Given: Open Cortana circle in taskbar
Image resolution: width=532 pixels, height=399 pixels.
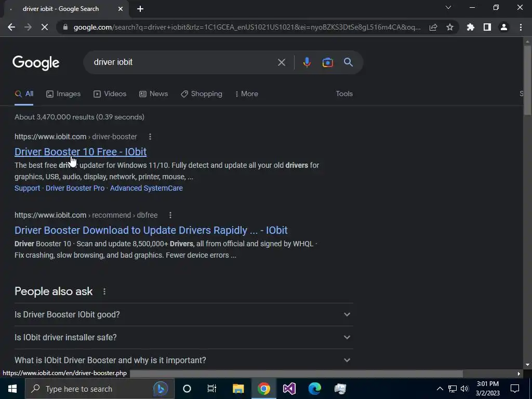Looking at the screenshot, I should (x=187, y=389).
